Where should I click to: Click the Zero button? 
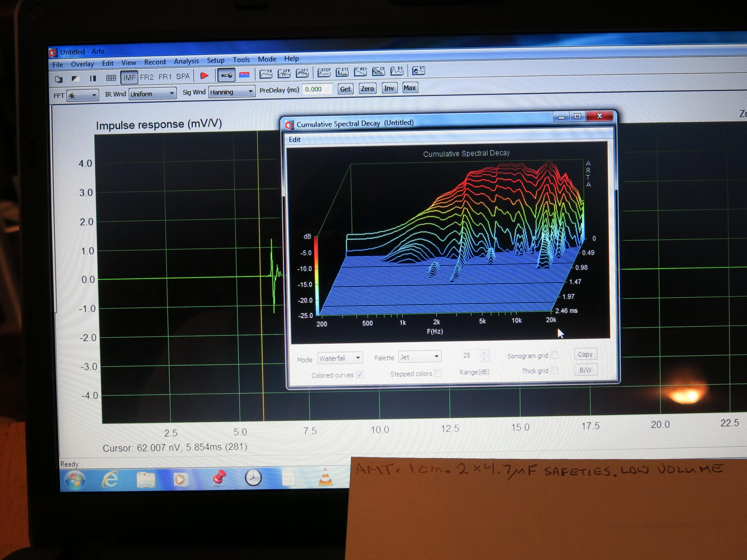[367, 88]
